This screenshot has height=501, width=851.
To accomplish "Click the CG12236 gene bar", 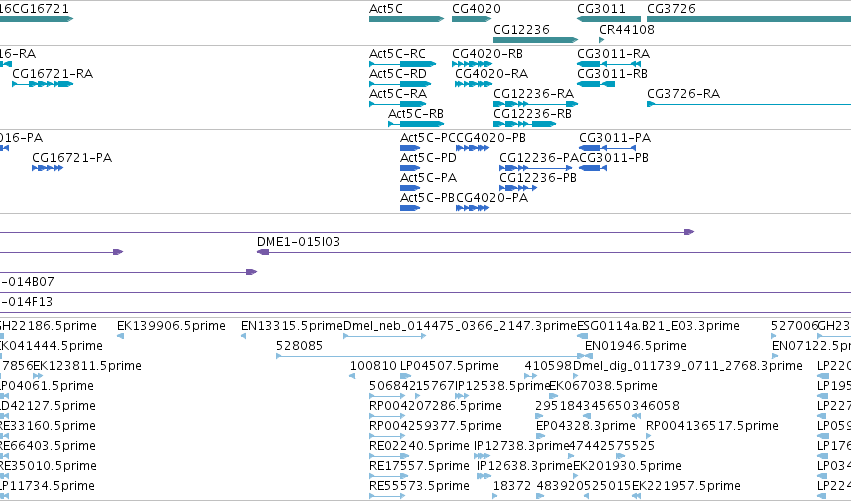I will [x=535, y=40].
